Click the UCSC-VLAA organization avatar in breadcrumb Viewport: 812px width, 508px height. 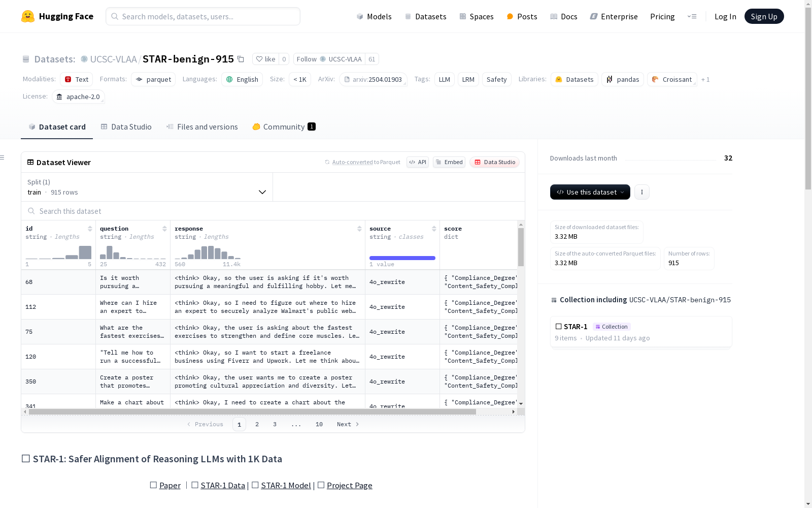[x=84, y=59]
